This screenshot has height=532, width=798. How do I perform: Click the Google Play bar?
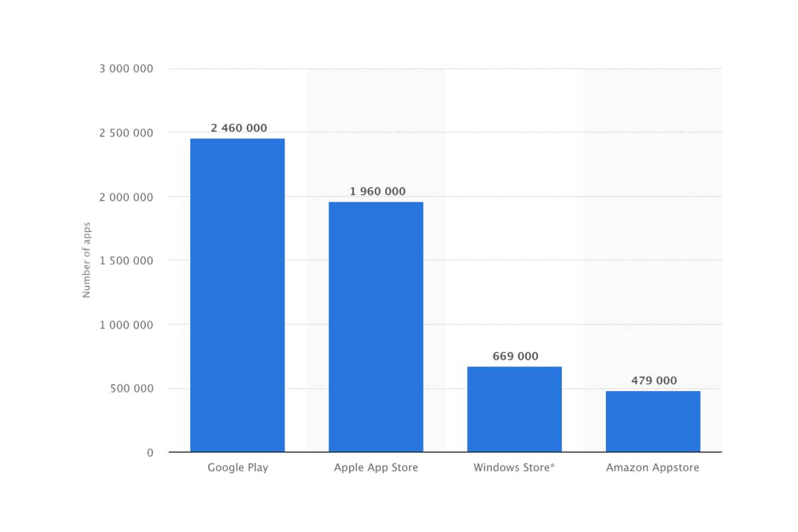tap(237, 295)
